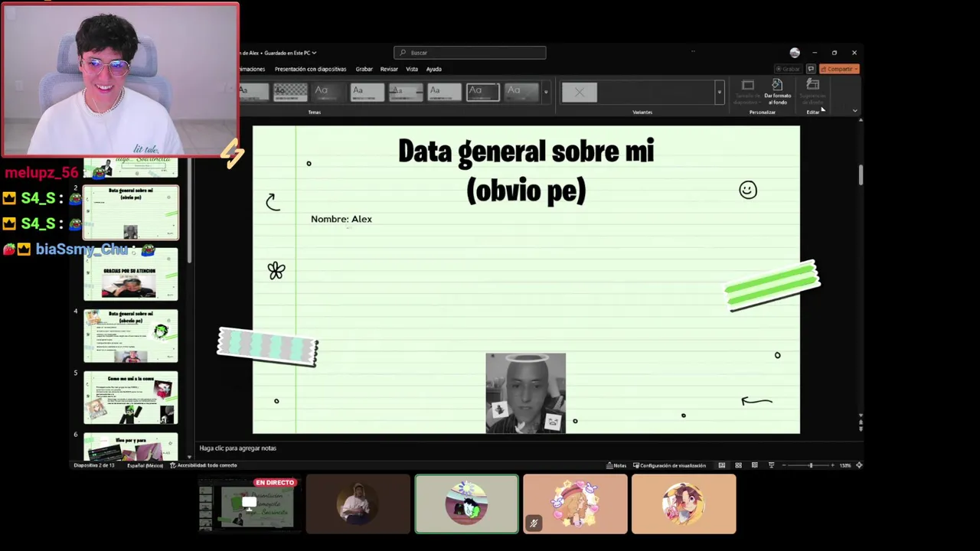
Task: Click the zoom percentage value
Action: [x=845, y=465]
